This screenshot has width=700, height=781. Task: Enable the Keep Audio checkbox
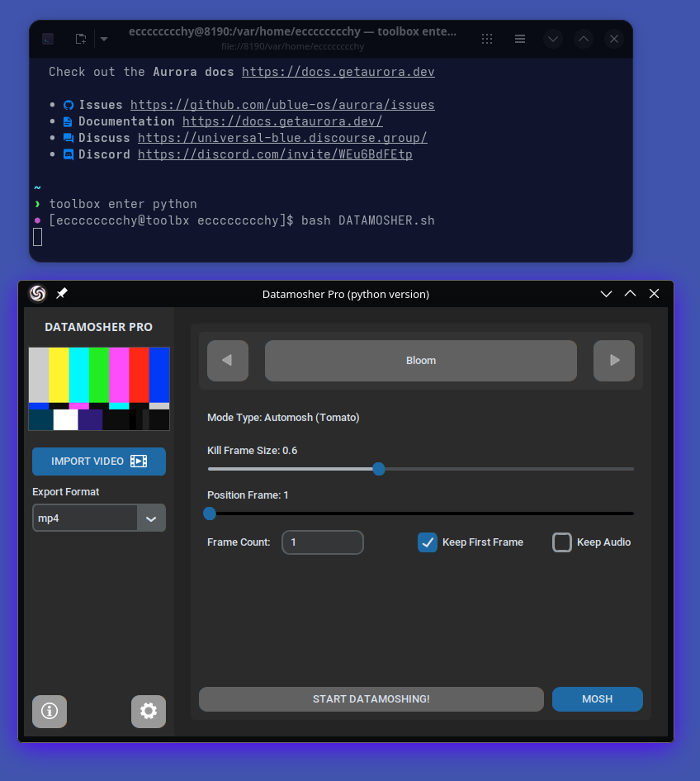(x=562, y=542)
